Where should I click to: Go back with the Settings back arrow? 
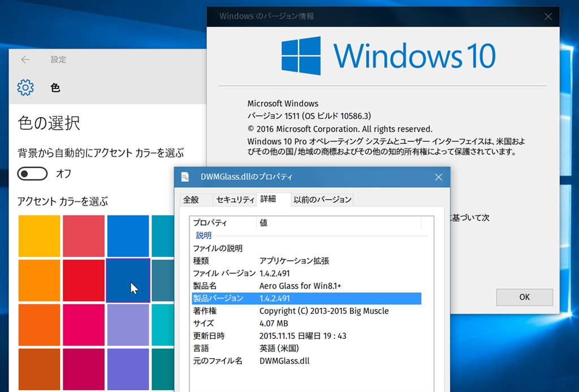click(x=25, y=59)
